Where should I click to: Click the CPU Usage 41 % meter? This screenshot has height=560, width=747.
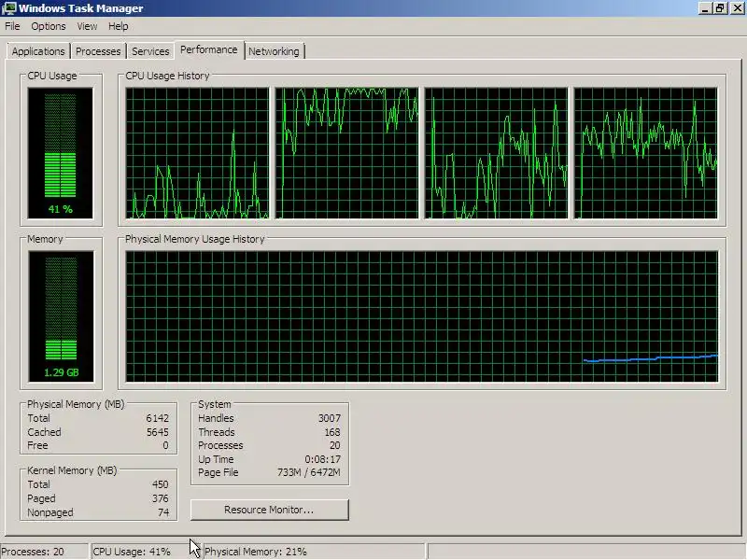tap(61, 153)
